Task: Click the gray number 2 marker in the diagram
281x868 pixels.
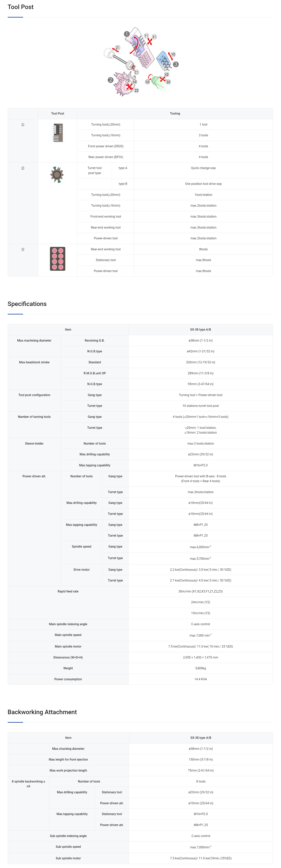Action: pos(110,80)
